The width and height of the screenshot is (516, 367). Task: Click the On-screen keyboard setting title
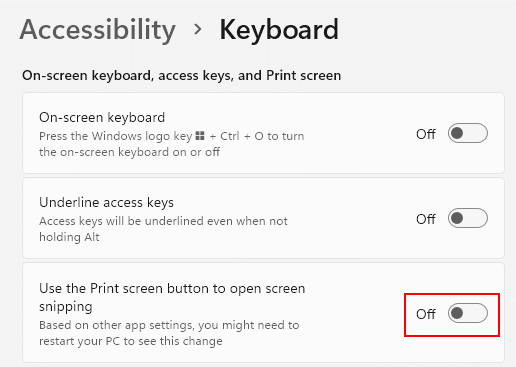(x=102, y=117)
